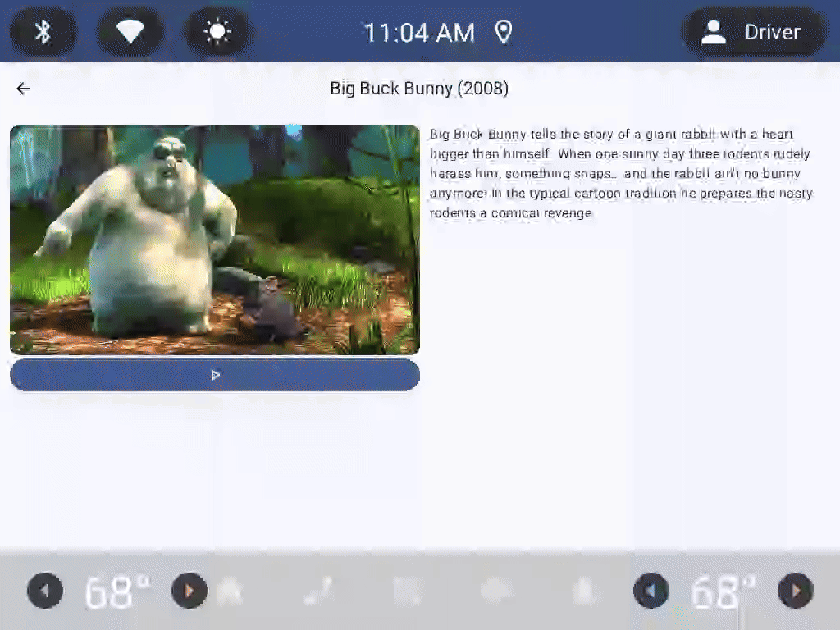This screenshot has width=840, height=630.
Task: Toggle Bluetooth connection
Action: pos(42,31)
